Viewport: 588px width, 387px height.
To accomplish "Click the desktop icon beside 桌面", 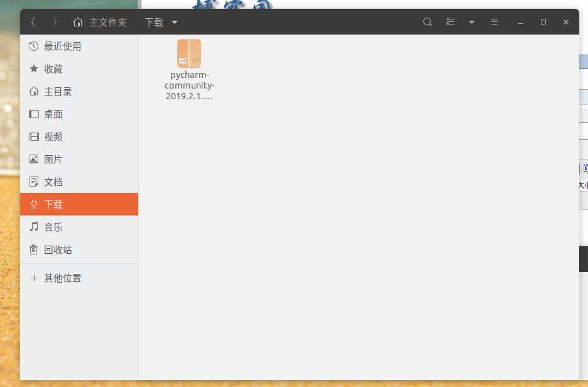I will tap(34, 114).
